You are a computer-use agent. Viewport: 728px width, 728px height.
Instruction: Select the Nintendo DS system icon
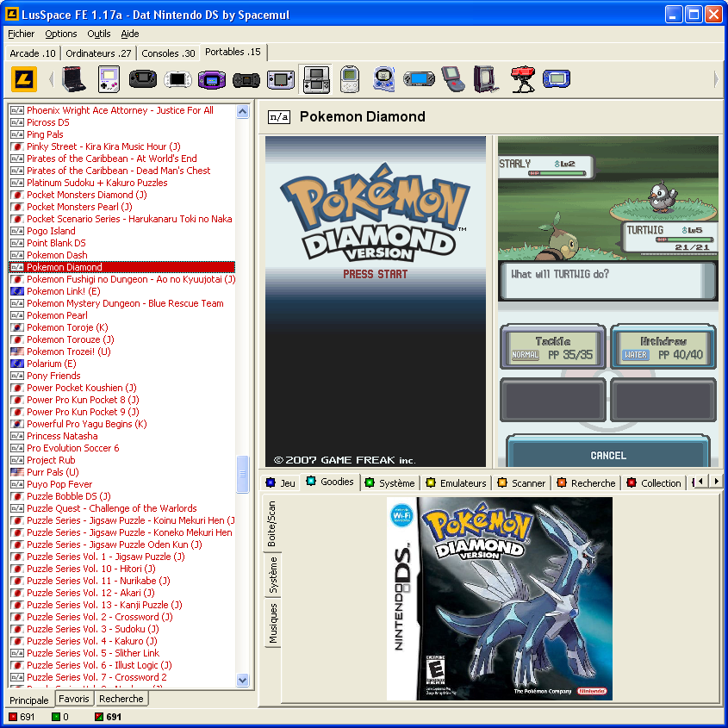(315, 79)
